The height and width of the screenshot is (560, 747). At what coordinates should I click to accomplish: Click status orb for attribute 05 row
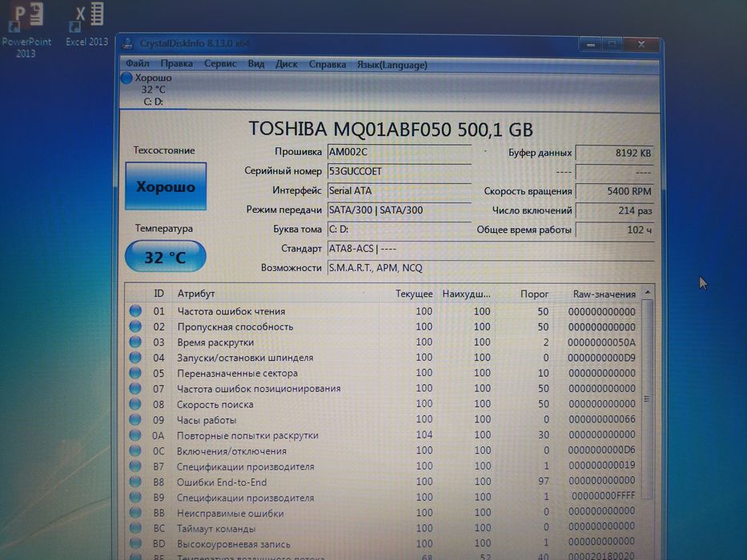[x=135, y=373]
